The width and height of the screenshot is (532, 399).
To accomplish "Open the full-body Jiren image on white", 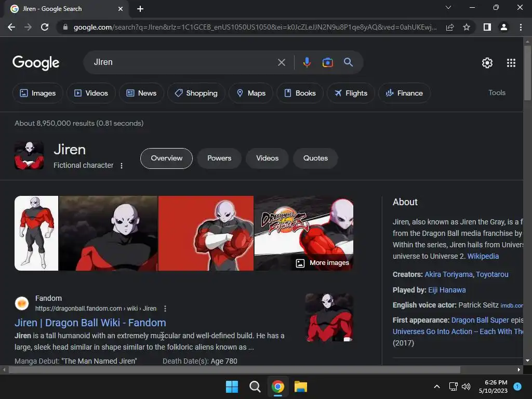I will click(x=36, y=233).
